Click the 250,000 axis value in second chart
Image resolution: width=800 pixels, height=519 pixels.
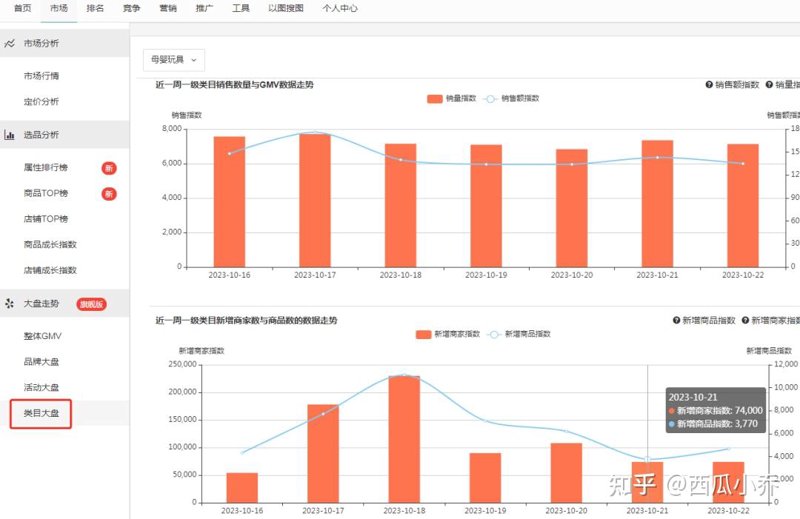183,364
